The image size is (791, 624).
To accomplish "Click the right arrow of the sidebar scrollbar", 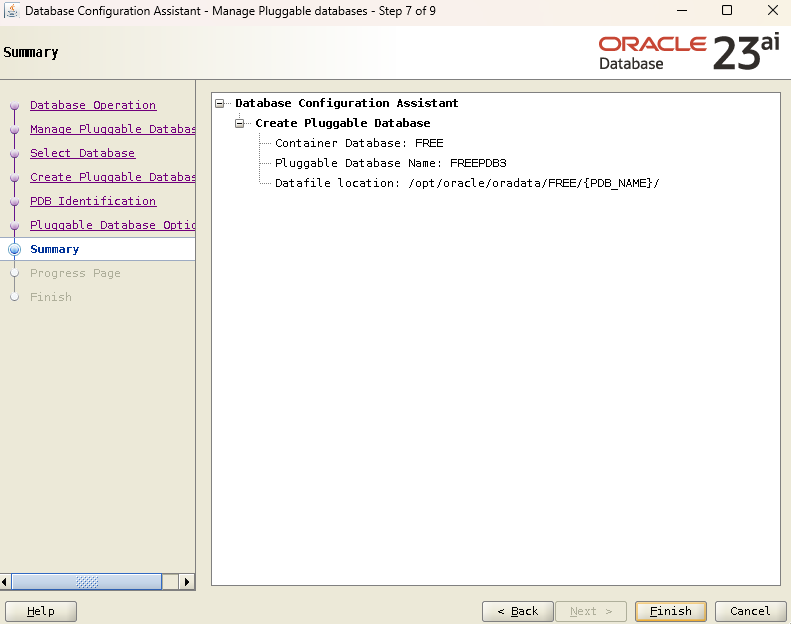I will pos(187,582).
